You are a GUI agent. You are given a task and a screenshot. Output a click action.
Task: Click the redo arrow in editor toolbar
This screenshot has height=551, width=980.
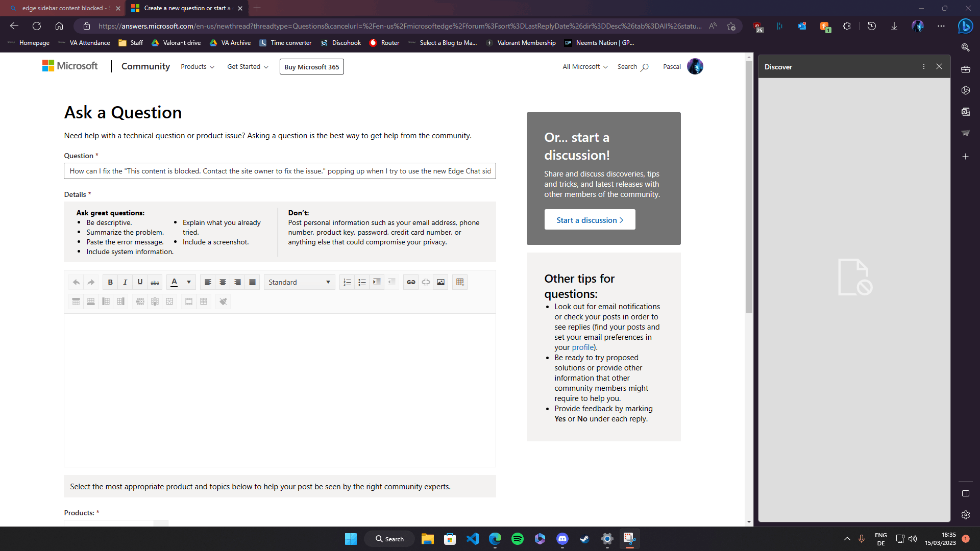pos(91,282)
